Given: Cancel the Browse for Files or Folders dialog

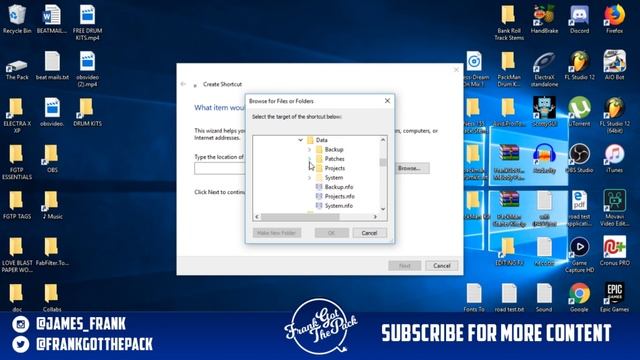Looking at the screenshot, I should 369,233.
